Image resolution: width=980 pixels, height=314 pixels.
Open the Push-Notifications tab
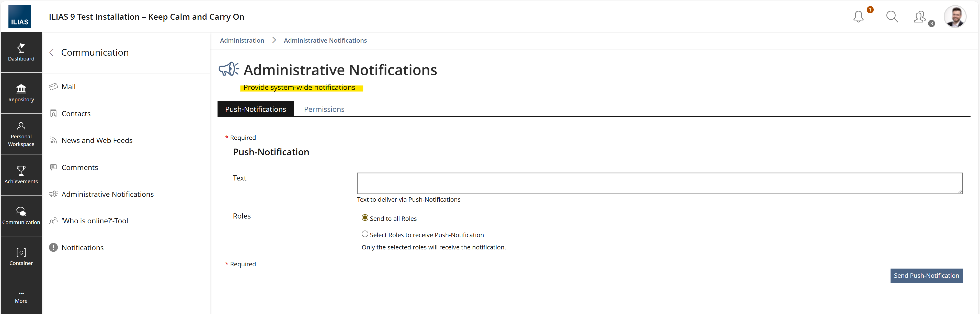255,109
